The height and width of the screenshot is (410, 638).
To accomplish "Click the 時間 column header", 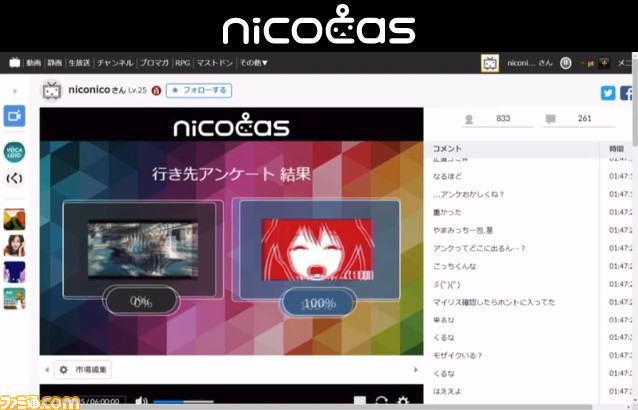I will pyautogui.click(x=616, y=148).
